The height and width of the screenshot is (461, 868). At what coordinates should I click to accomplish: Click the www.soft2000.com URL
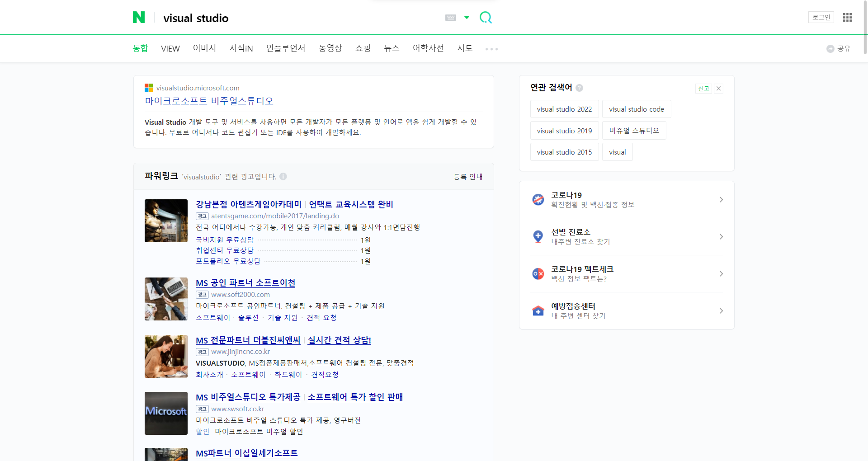[x=241, y=295]
